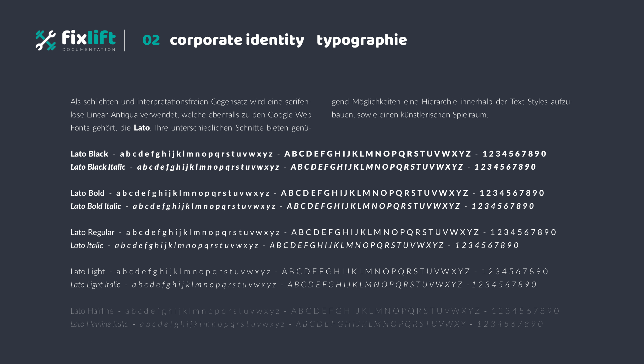Screen dimensions: 644x364
Task: Click the 'Lato Hairline Italic' font label
Action: [x=99, y=324]
